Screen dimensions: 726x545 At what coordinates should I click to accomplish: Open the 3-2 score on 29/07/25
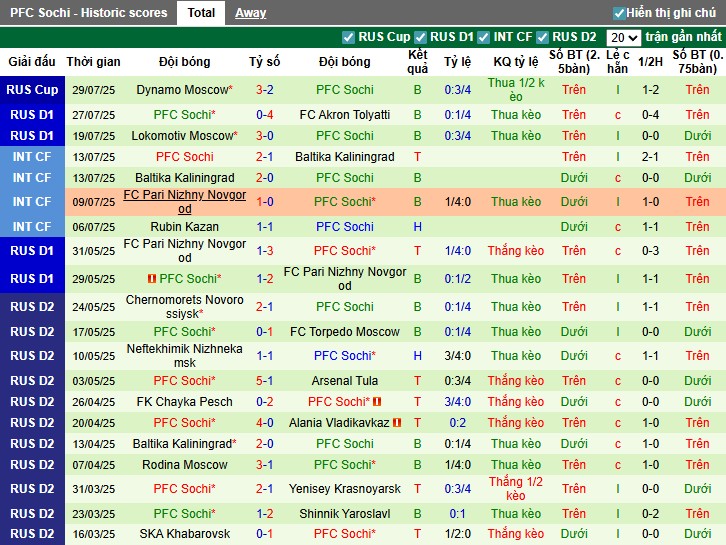pyautogui.click(x=265, y=90)
